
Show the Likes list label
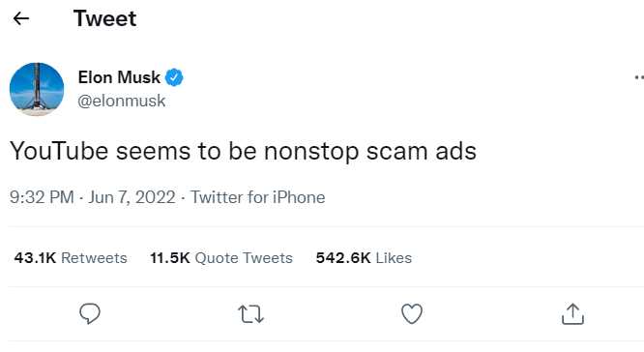[x=394, y=258]
